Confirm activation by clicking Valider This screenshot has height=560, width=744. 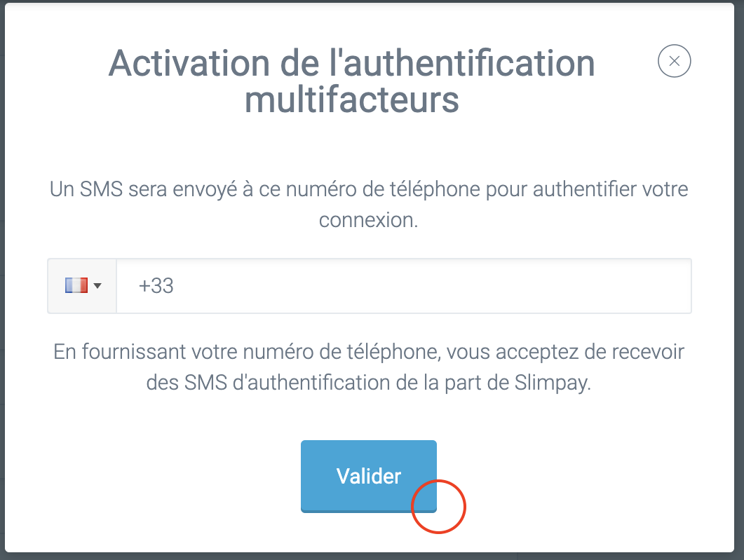pos(369,476)
